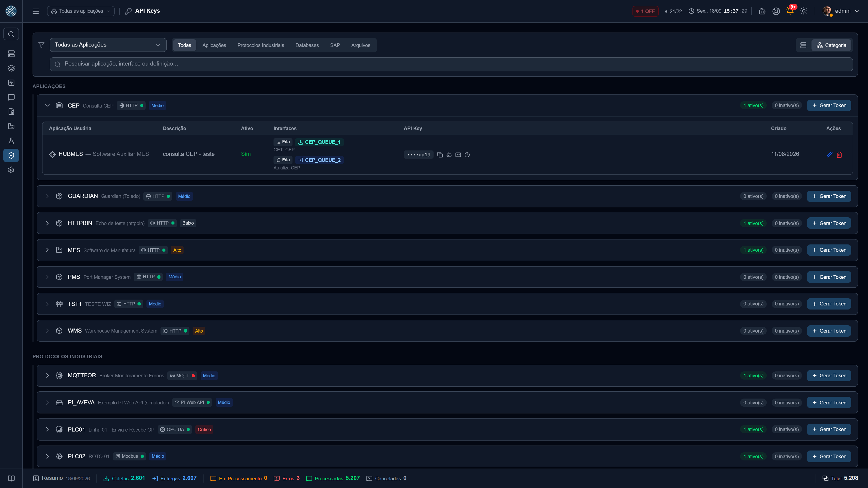The width and height of the screenshot is (868, 488).
Task: Click the Erros 3 status bar entry
Action: [287, 478]
